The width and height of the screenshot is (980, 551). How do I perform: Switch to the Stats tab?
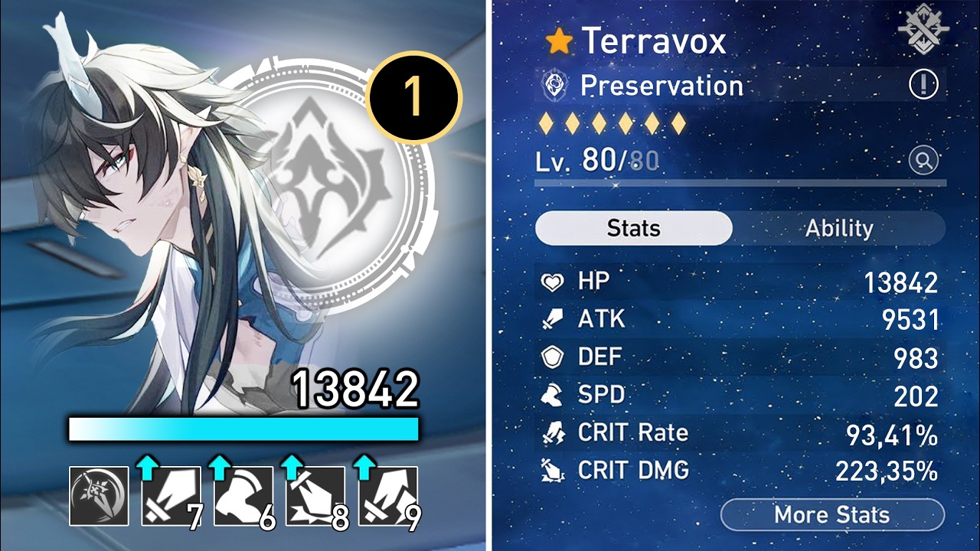click(634, 228)
